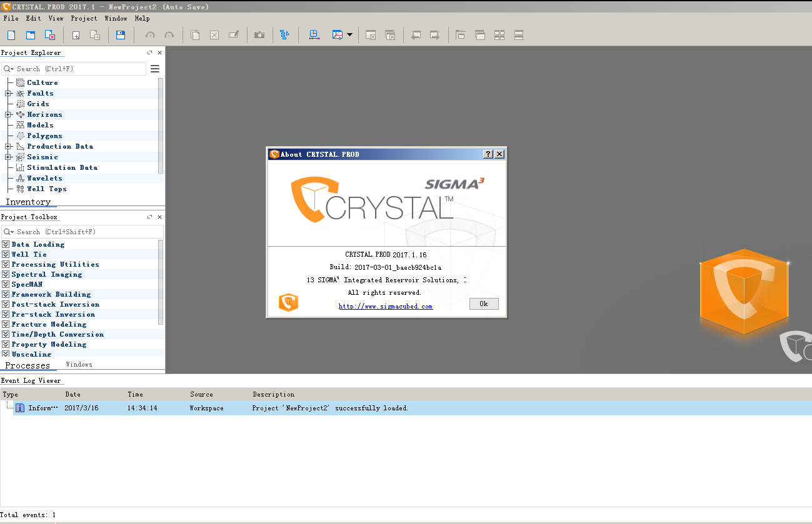Click the Copy pages icon in toolbar

click(x=195, y=35)
